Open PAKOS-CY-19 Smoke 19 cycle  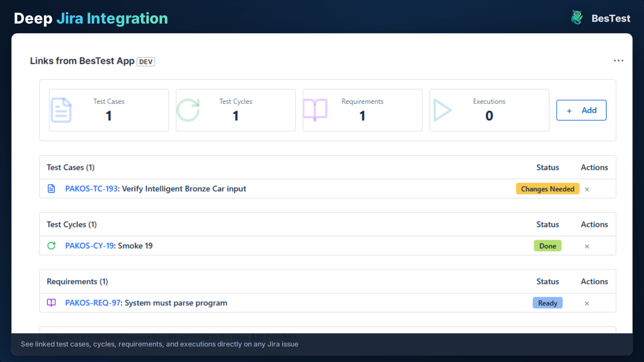pyautogui.click(x=89, y=246)
